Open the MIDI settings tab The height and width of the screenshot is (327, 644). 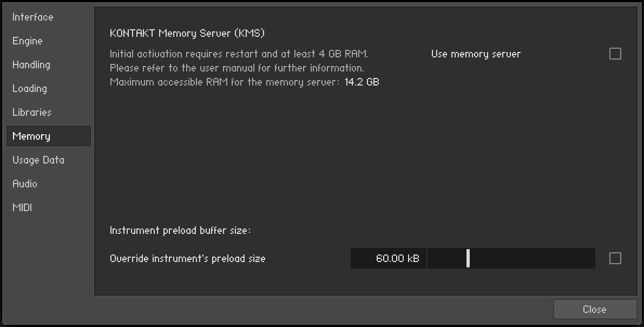coord(22,208)
